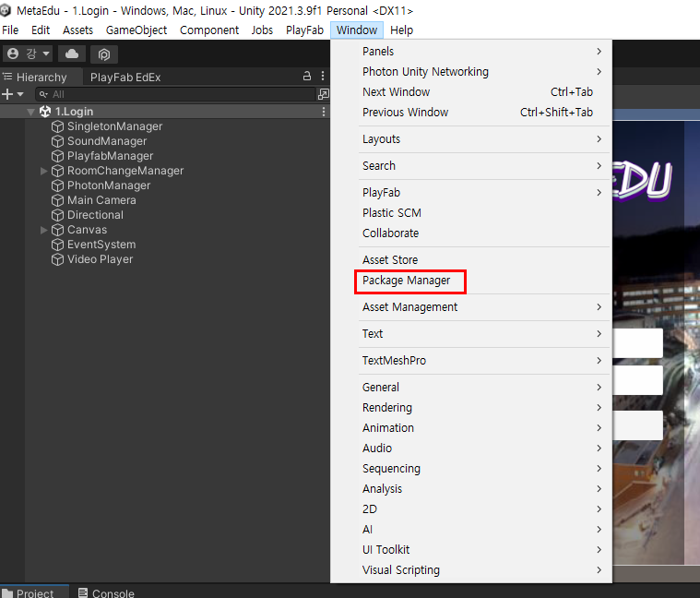Click the Main Camera cube icon
Screen dimensions: 700x598
point(57,200)
